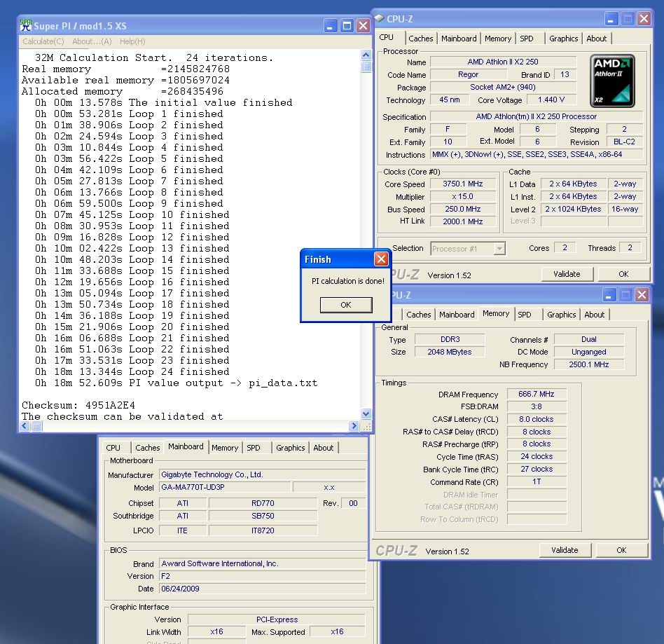Minimize the Super PI window
This screenshot has height=644, width=664.
click(331, 26)
